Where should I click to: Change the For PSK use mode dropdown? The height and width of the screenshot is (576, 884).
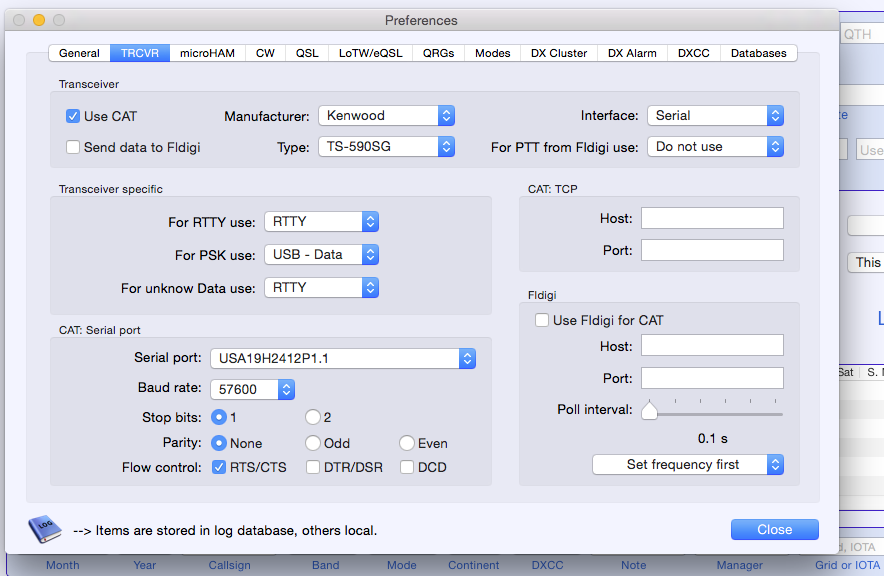tap(321, 255)
